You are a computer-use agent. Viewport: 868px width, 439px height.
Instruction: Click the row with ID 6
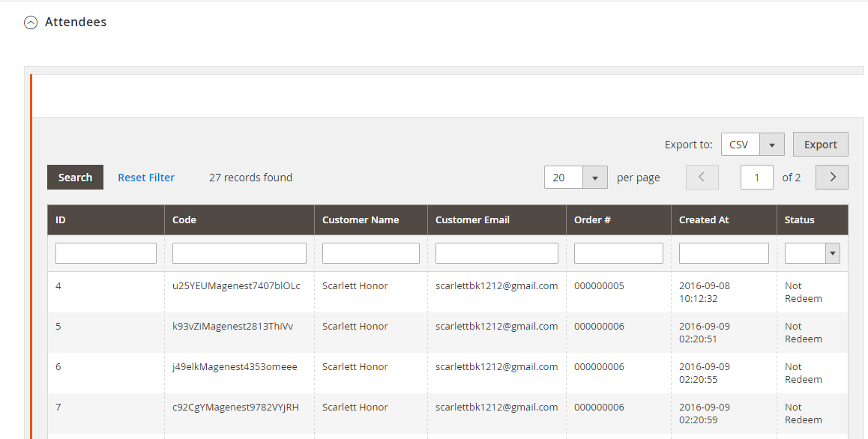point(447,372)
